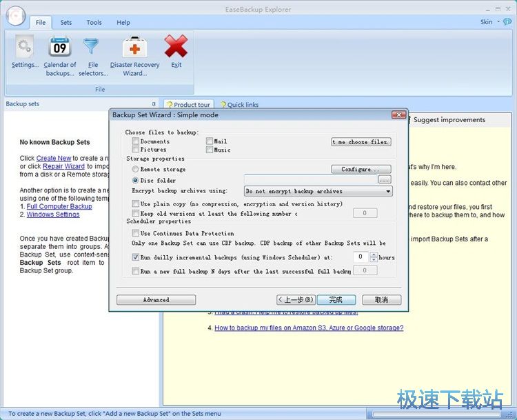
Task: Open encrypt backup archives dropdown
Action: [318, 191]
